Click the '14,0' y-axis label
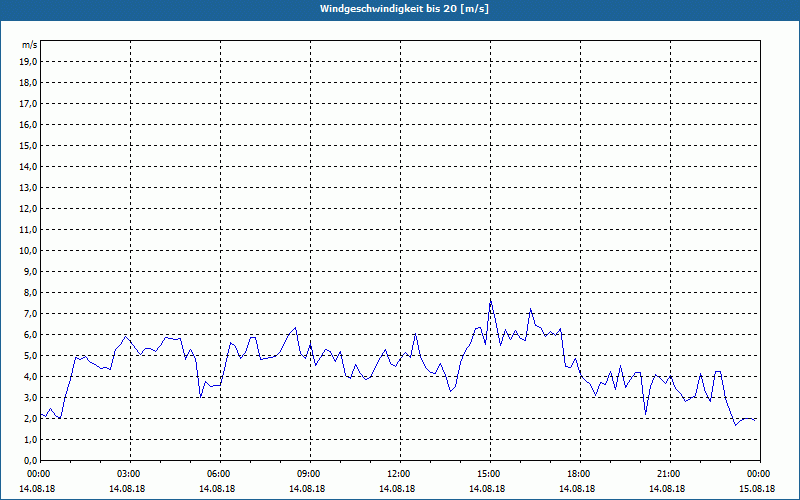 pyautogui.click(x=28, y=166)
